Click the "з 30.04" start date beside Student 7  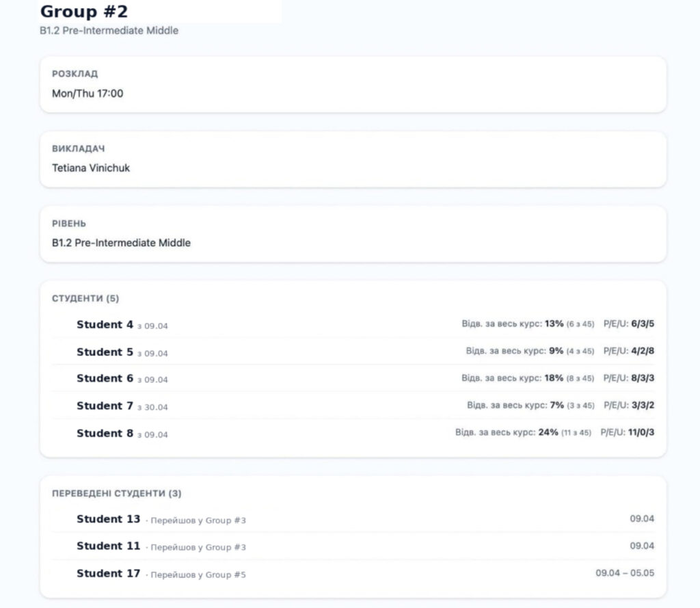tap(152, 407)
